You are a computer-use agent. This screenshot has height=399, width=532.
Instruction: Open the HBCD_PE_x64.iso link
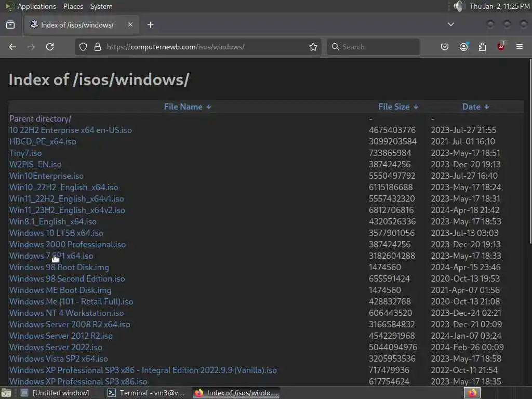pos(43,141)
